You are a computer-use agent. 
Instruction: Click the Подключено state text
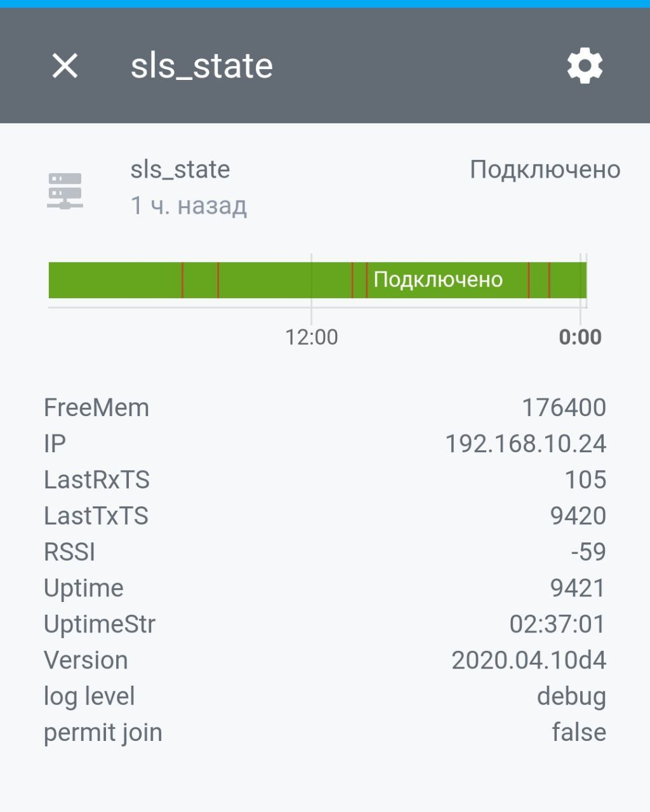coord(545,170)
